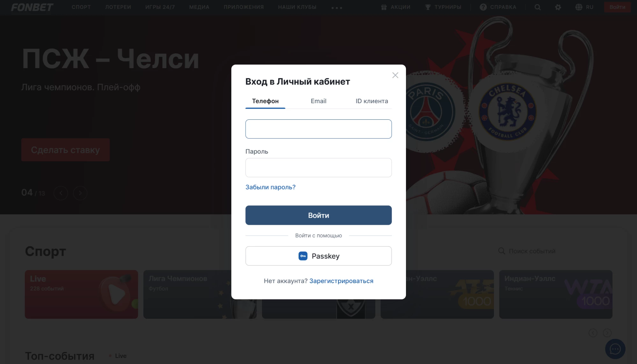
Task: Go to previous banner slide arrow
Action: [61, 193]
